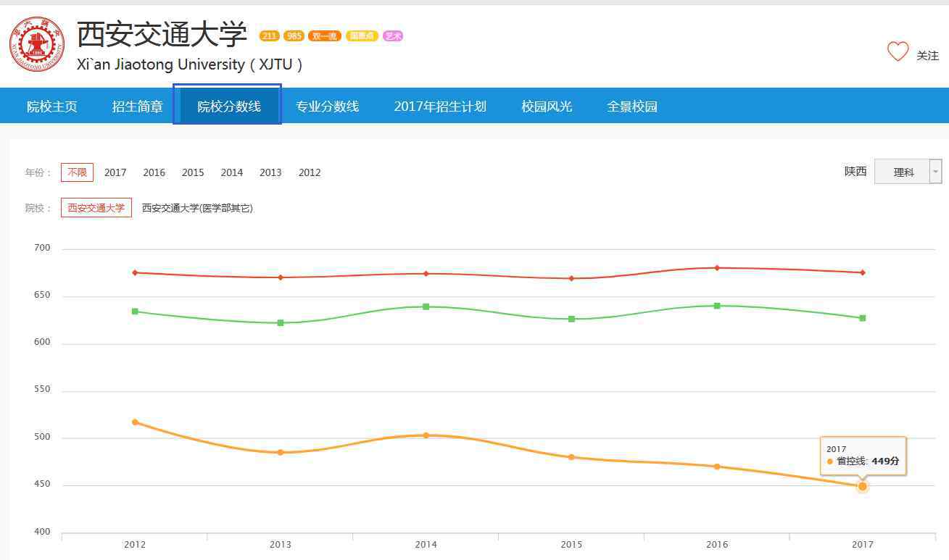Click the red line's 2017 data point
This screenshot has width=949, height=560.
863,272
